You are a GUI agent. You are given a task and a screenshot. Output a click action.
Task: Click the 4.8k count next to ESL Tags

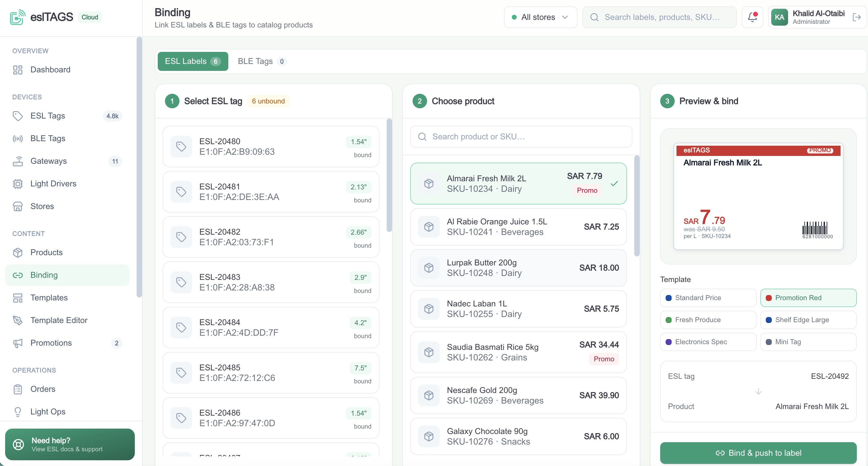pos(112,116)
